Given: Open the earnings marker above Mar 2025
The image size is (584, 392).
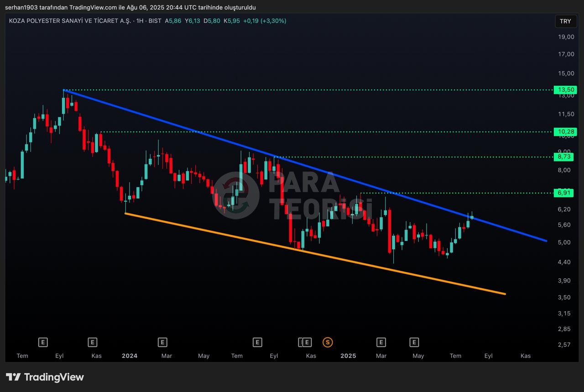Looking at the screenshot, I should point(381,342).
